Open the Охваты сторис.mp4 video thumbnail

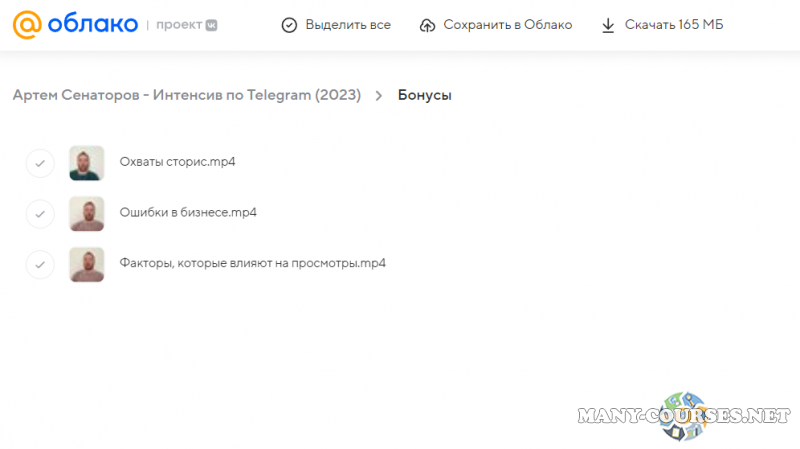click(86, 162)
